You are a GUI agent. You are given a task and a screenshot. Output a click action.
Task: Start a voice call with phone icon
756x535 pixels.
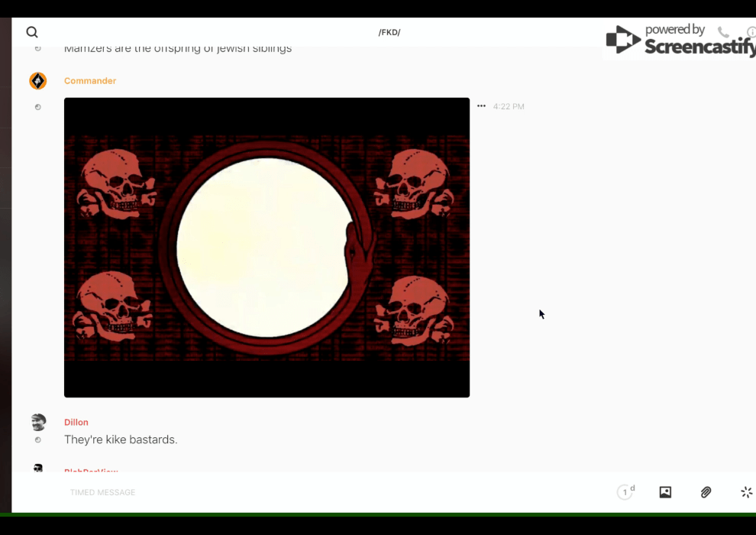(723, 32)
